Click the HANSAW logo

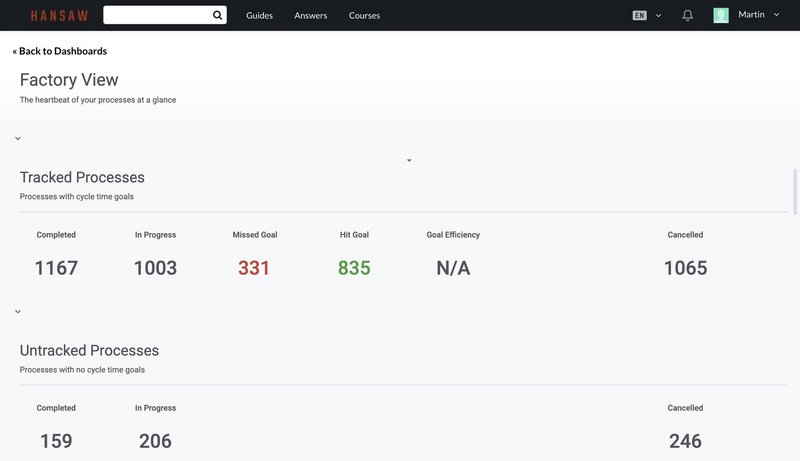click(59, 16)
